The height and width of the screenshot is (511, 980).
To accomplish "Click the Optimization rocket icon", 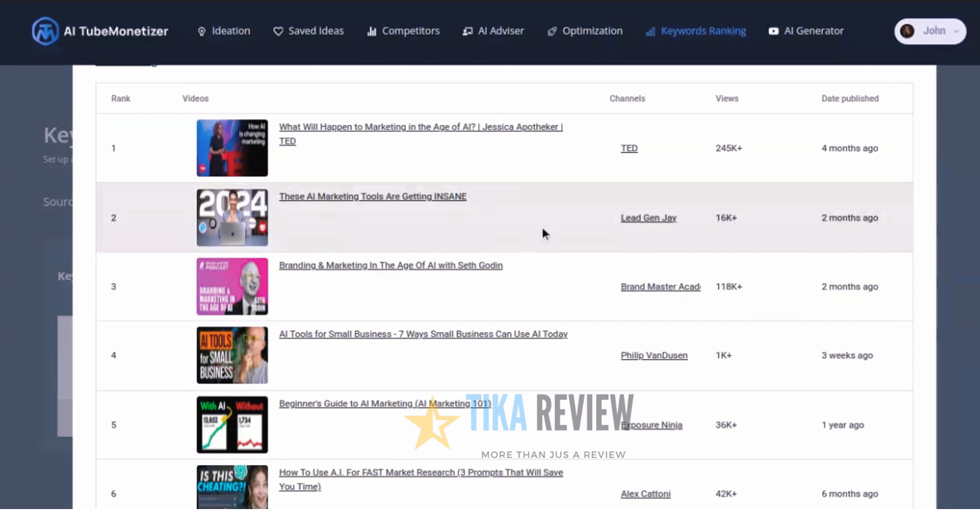I will 552,31.
